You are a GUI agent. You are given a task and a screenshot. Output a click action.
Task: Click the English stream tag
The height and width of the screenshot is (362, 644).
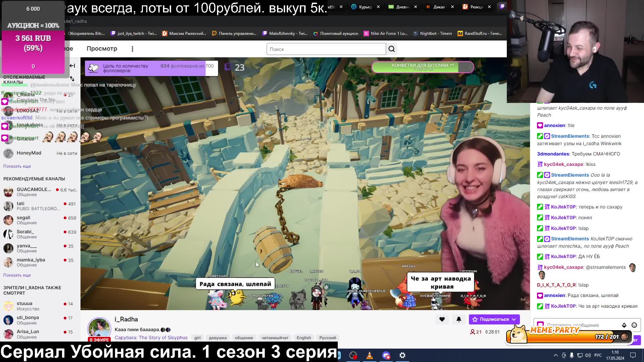pyautogui.click(x=304, y=338)
